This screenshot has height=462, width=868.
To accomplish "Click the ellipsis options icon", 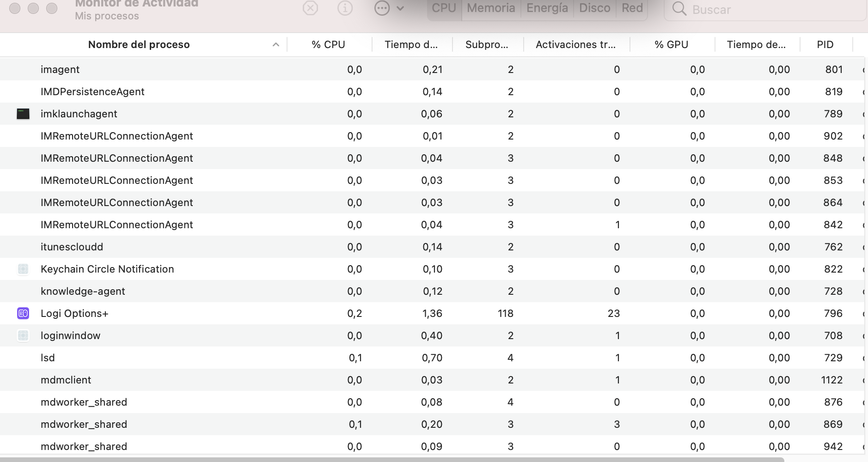I will pyautogui.click(x=382, y=8).
